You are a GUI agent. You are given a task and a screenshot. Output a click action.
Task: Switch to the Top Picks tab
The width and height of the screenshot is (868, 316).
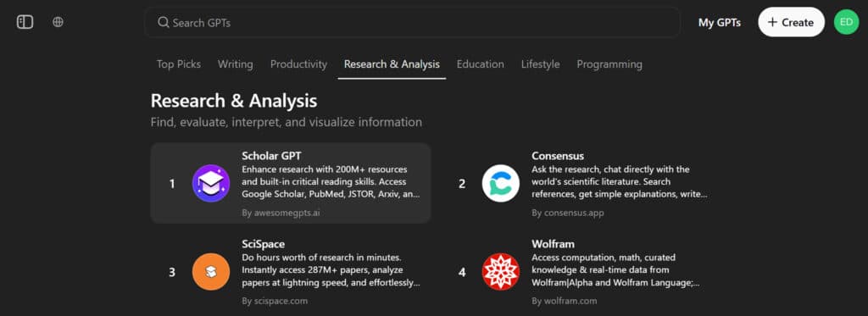click(x=179, y=64)
